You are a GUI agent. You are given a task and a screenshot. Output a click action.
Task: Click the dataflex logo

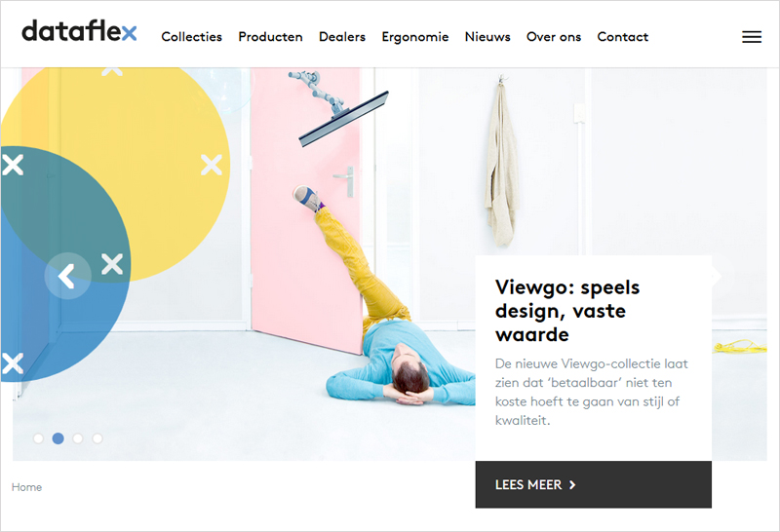coord(79,31)
